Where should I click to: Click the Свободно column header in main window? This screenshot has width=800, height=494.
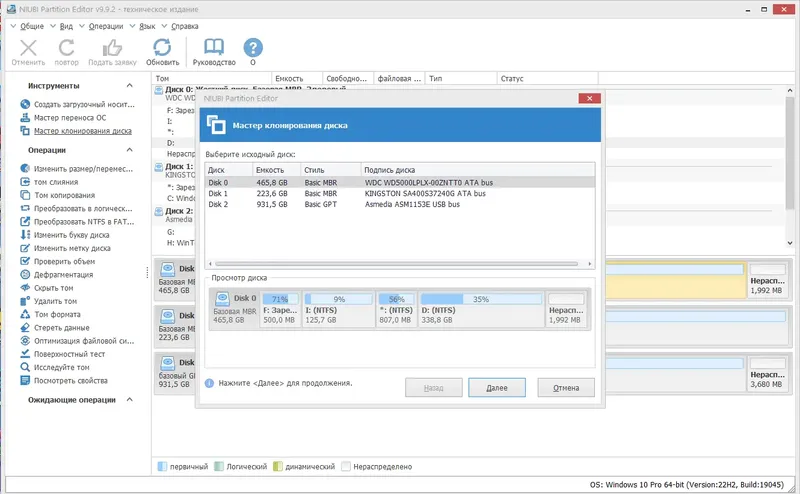(x=347, y=78)
